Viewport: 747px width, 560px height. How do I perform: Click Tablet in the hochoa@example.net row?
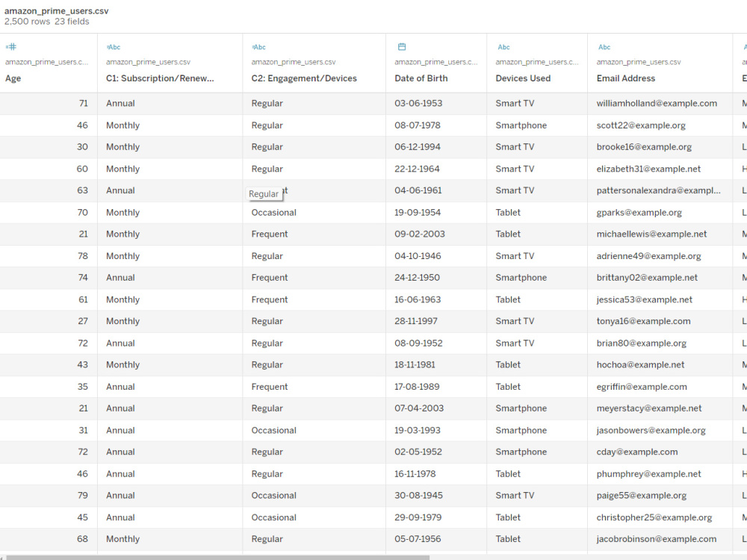(508, 365)
